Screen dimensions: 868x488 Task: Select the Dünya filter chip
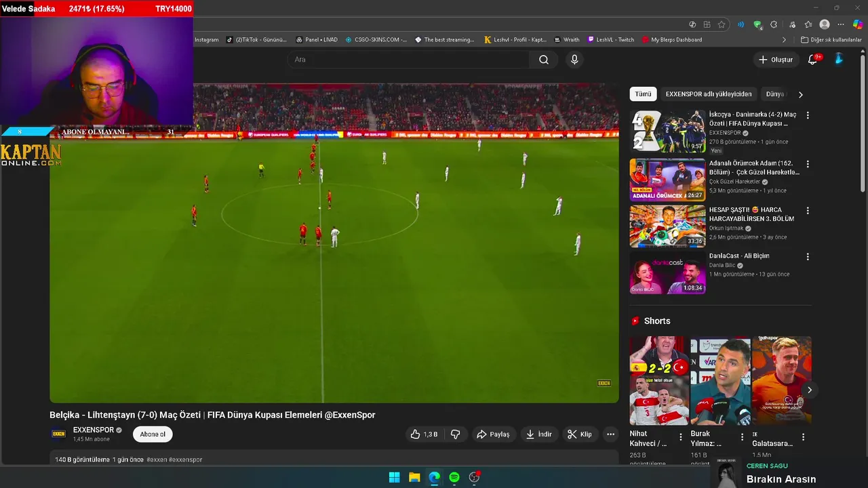pos(774,94)
